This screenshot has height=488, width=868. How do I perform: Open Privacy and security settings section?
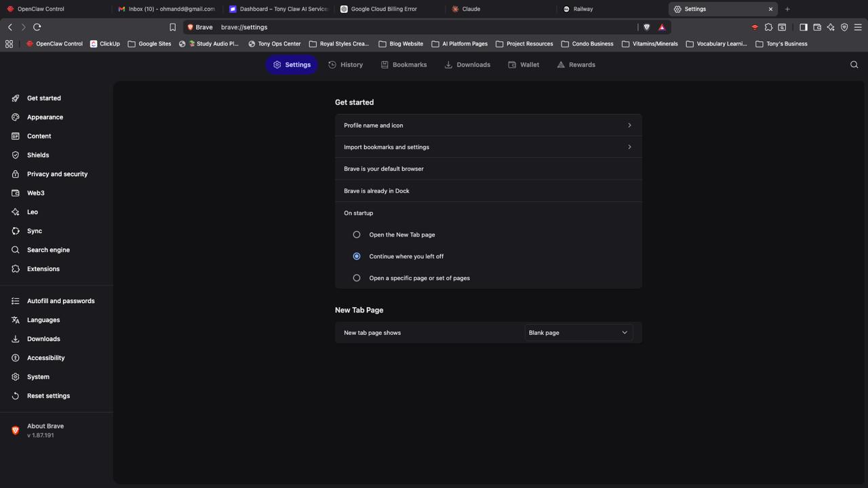click(x=57, y=174)
